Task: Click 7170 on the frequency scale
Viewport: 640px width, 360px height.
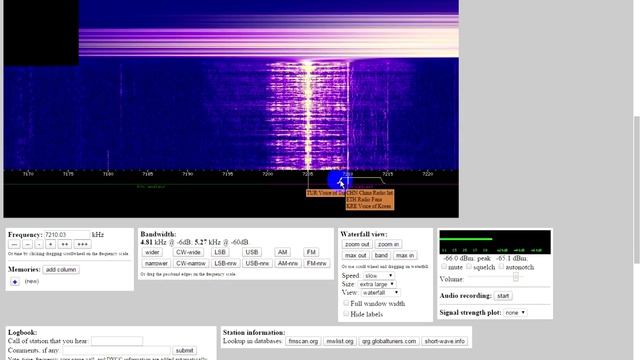Action: click(x=28, y=174)
